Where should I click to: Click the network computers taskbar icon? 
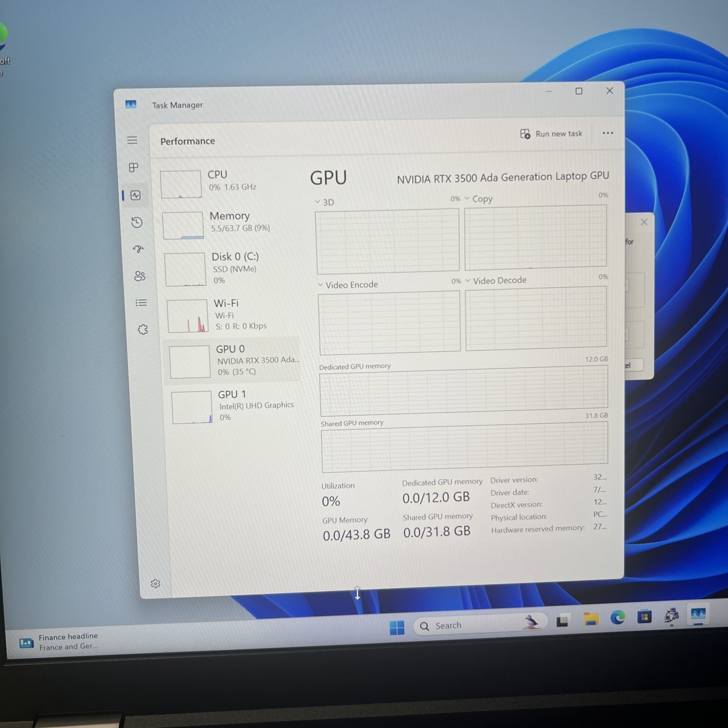click(x=672, y=616)
